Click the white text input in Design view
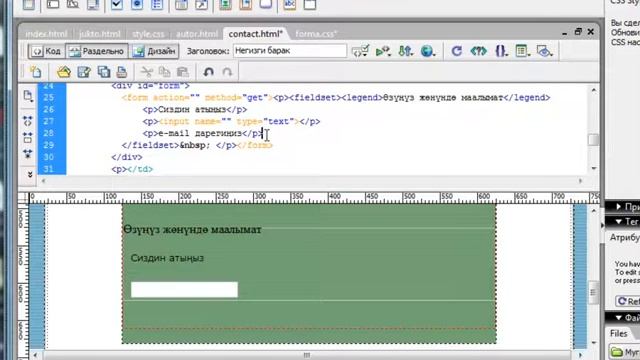This screenshot has width=640, height=360. tap(184, 289)
